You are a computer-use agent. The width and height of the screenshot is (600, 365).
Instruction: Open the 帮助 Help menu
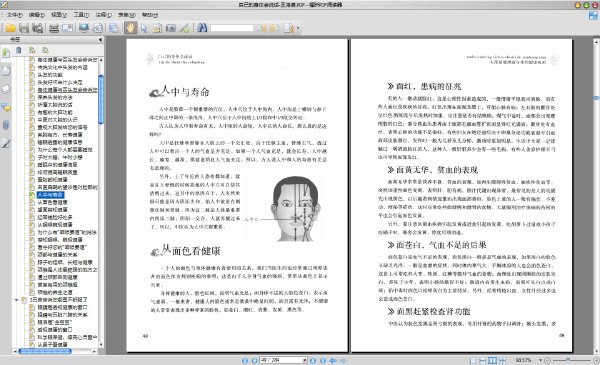[150, 15]
